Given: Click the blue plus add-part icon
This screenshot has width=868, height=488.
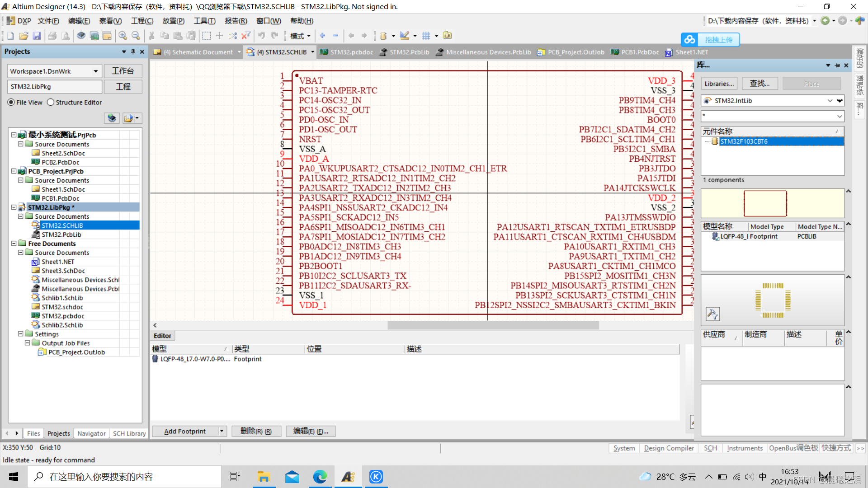Looking at the screenshot, I should click(x=322, y=36).
